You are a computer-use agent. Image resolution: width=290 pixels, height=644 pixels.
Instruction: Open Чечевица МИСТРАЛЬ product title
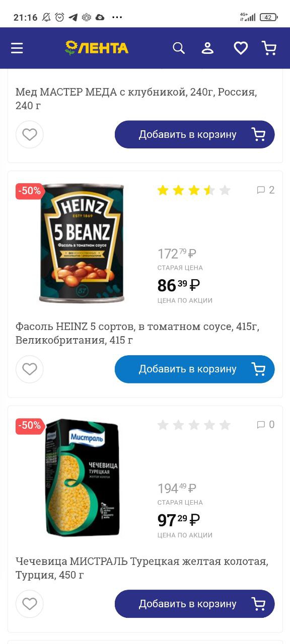pos(142,568)
